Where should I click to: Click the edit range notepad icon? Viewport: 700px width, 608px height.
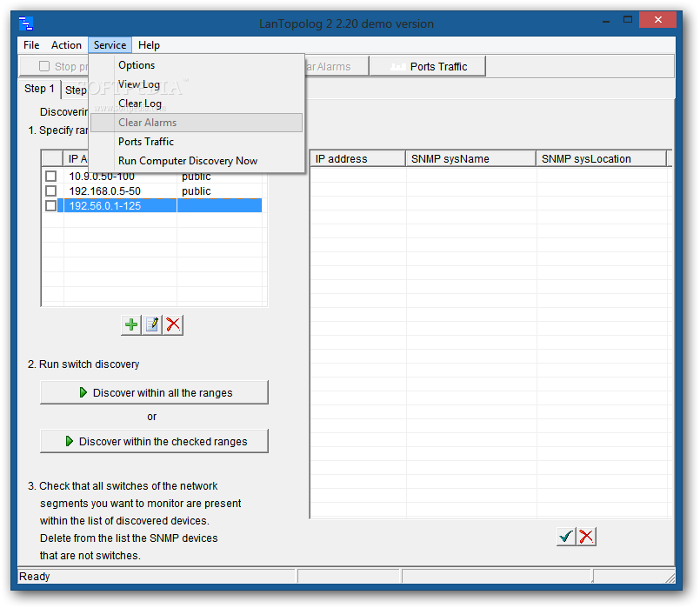coord(152,324)
